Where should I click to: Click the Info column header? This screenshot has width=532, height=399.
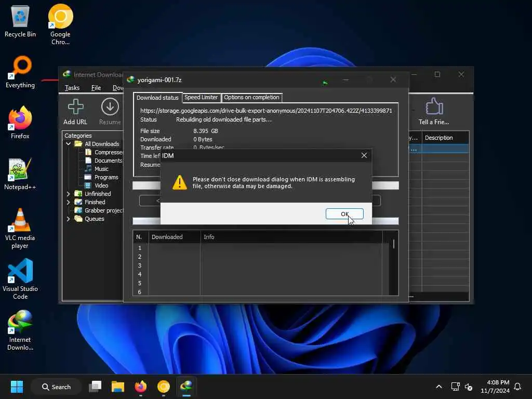coord(291,237)
